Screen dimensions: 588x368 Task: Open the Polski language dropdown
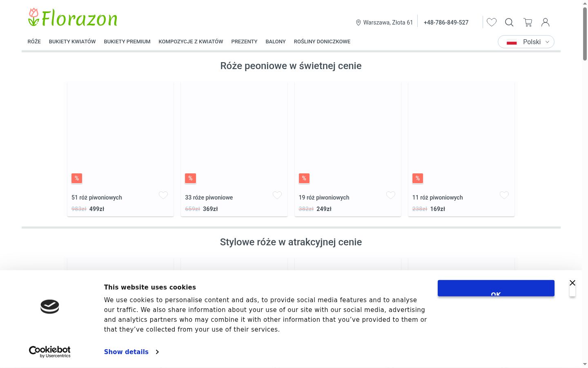coord(526,42)
